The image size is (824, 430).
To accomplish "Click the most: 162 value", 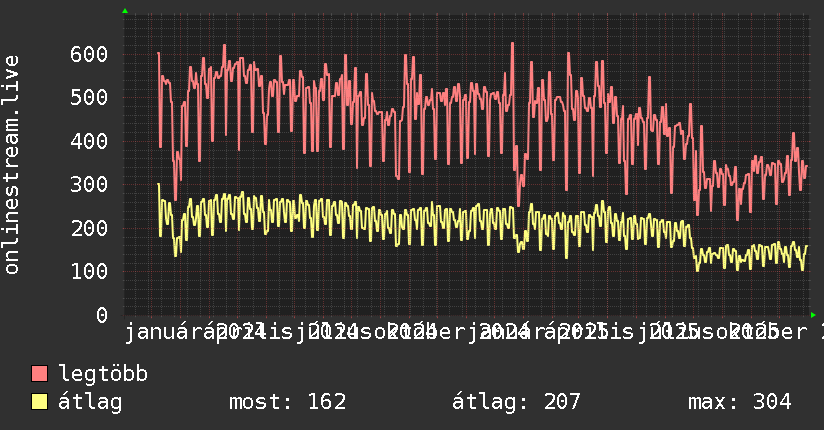I will click(287, 402).
